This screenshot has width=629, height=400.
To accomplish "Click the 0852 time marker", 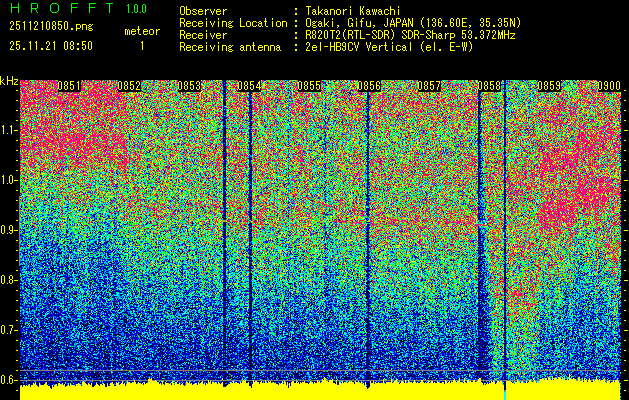I will [128, 87].
